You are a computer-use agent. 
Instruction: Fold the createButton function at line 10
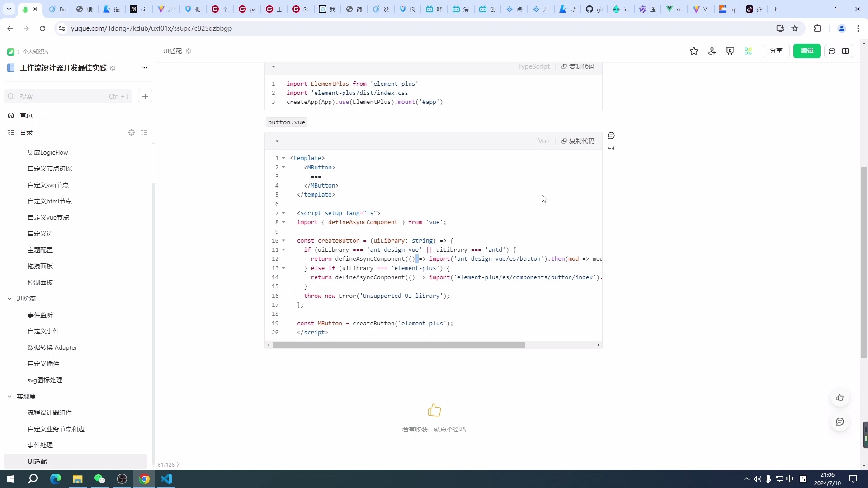(283, 241)
